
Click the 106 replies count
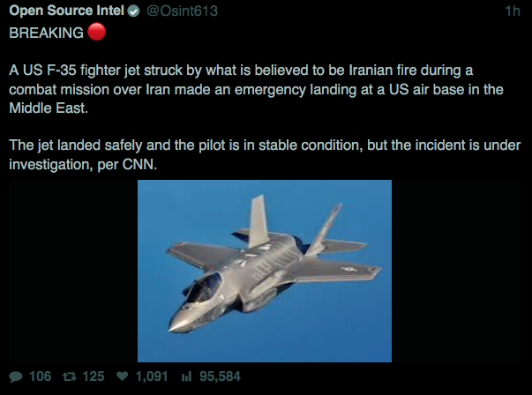pos(40,376)
